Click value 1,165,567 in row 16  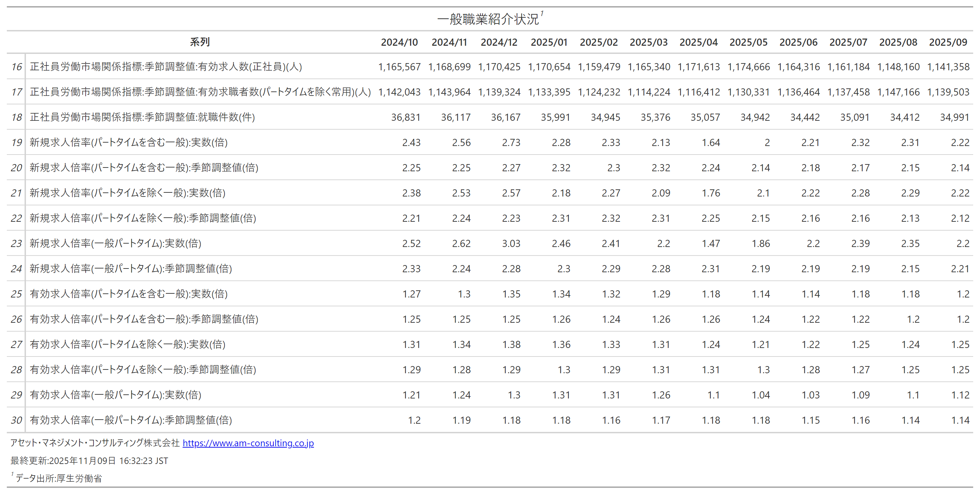coord(399,67)
